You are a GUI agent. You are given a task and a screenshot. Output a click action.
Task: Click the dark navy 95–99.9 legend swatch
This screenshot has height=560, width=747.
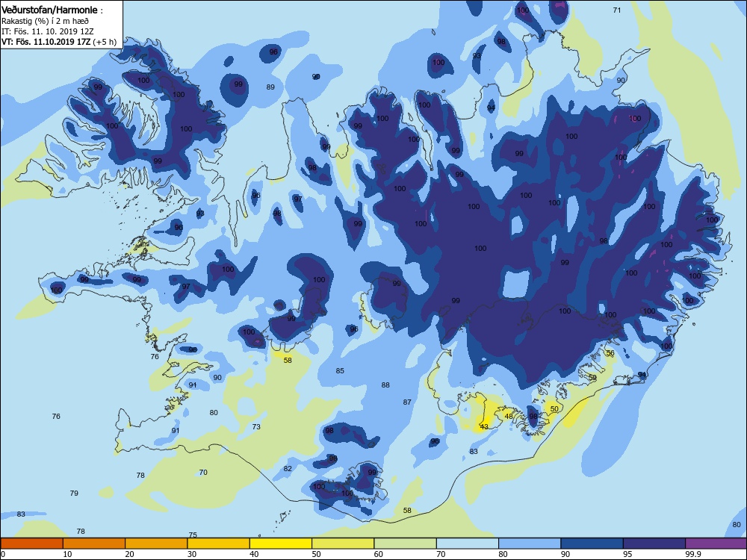coord(654,544)
